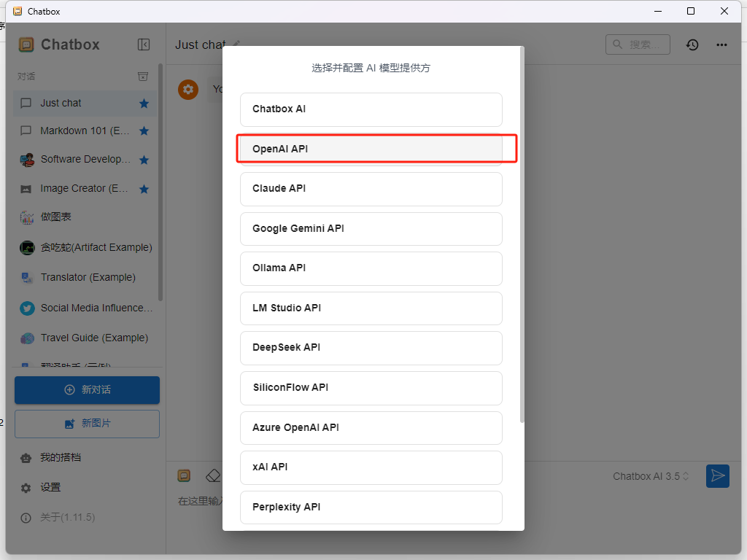Click the info icon next to 关于
The width and height of the screenshot is (747, 560).
[x=26, y=518]
